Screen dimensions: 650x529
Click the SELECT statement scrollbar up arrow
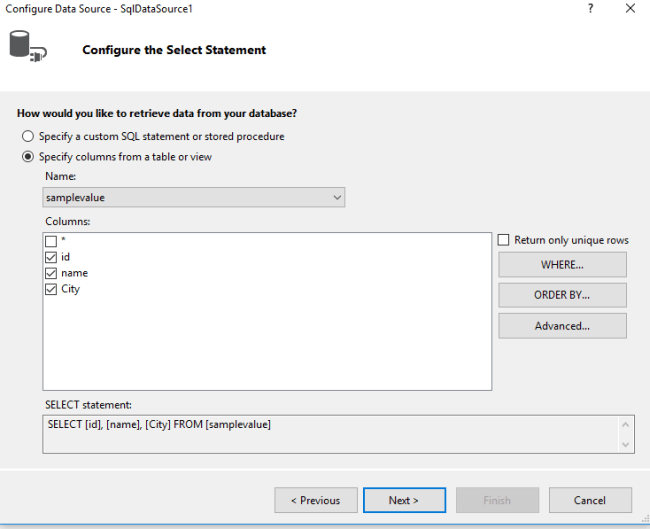627,423
